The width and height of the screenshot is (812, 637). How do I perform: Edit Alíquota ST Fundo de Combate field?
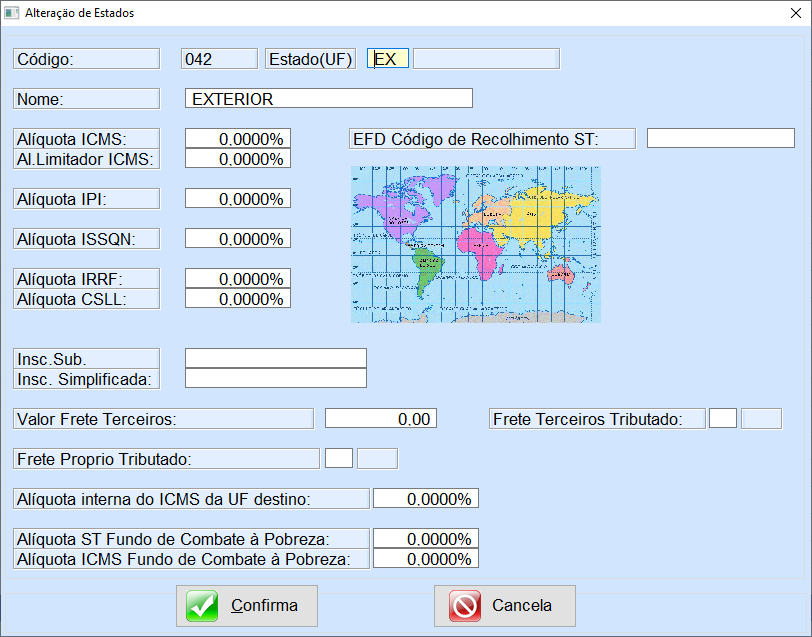point(425,539)
